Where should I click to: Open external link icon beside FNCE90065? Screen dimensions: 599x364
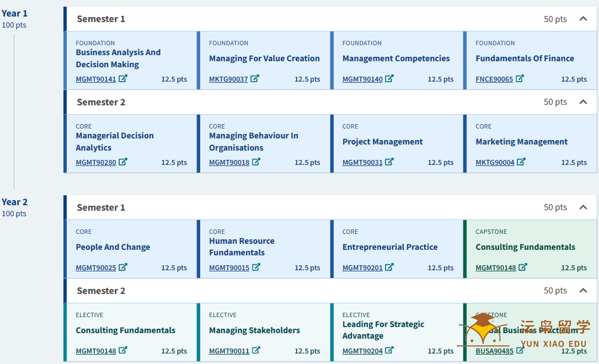click(x=520, y=79)
